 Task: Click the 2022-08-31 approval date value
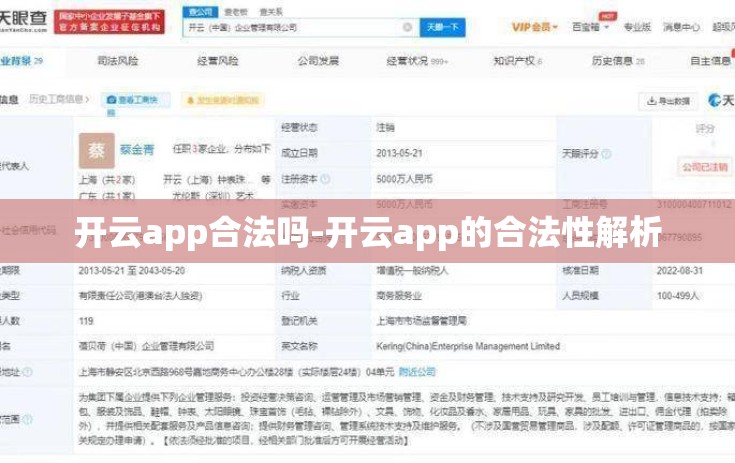(x=680, y=270)
